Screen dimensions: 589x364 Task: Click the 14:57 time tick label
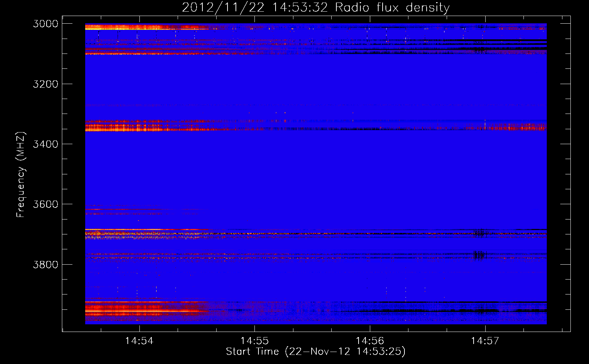click(485, 341)
